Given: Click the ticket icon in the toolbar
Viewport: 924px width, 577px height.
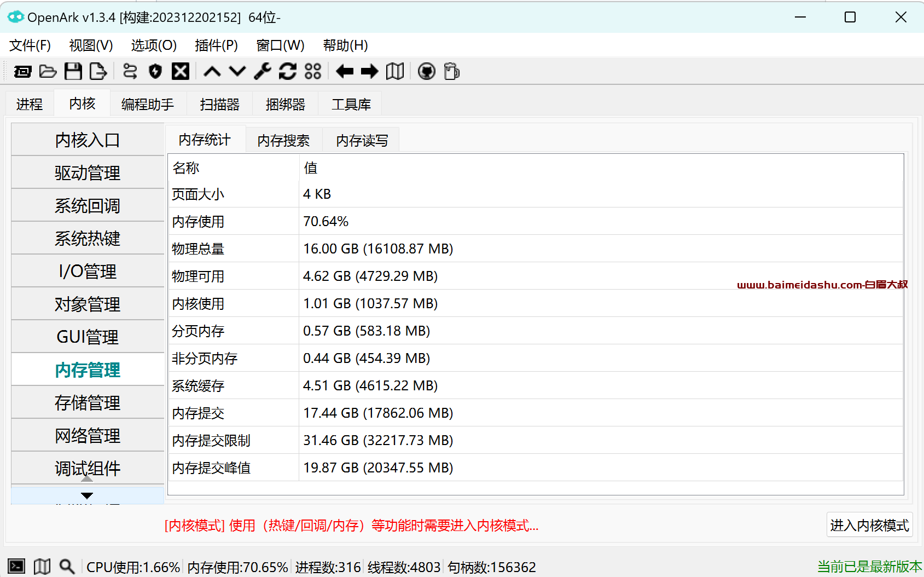Looking at the screenshot, I should pyautogui.click(x=22, y=71).
